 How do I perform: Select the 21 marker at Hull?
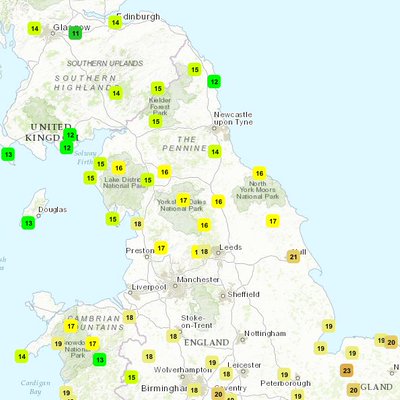pyautogui.click(x=293, y=257)
